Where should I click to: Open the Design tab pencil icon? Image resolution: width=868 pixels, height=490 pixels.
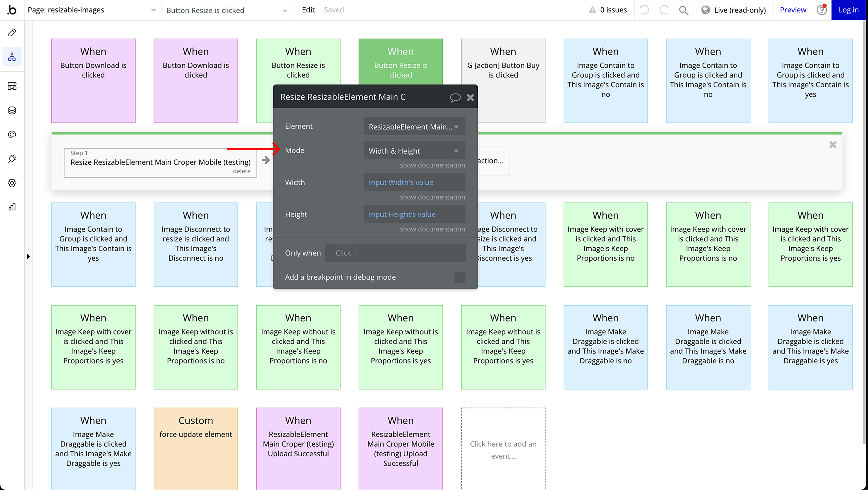click(x=12, y=33)
